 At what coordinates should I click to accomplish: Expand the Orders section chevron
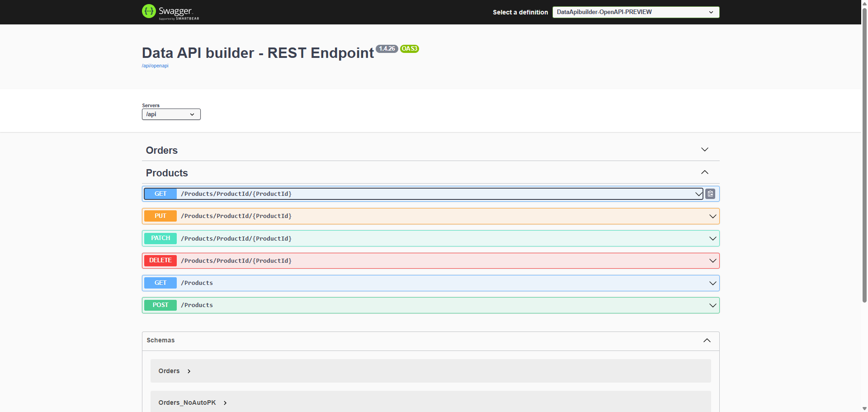[x=704, y=150]
